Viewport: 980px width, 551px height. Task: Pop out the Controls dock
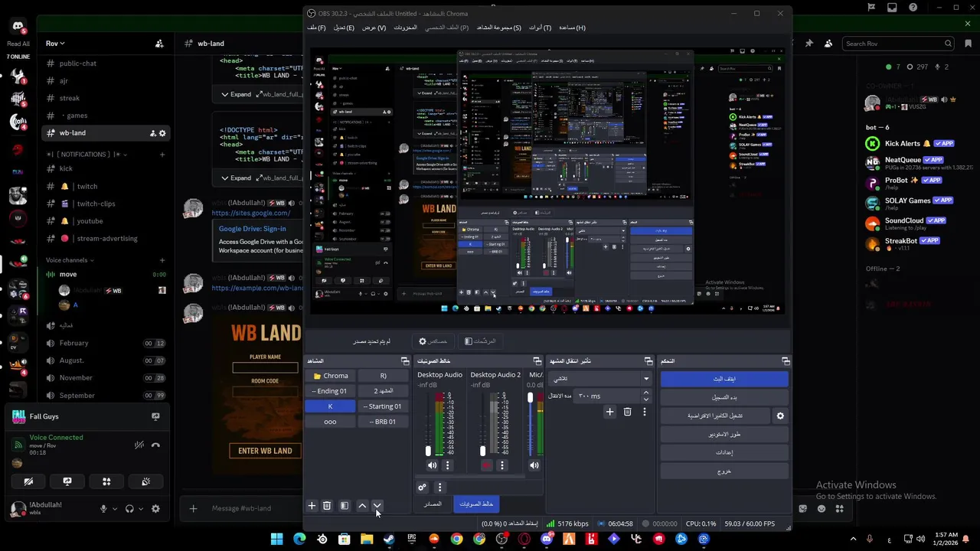(x=786, y=360)
